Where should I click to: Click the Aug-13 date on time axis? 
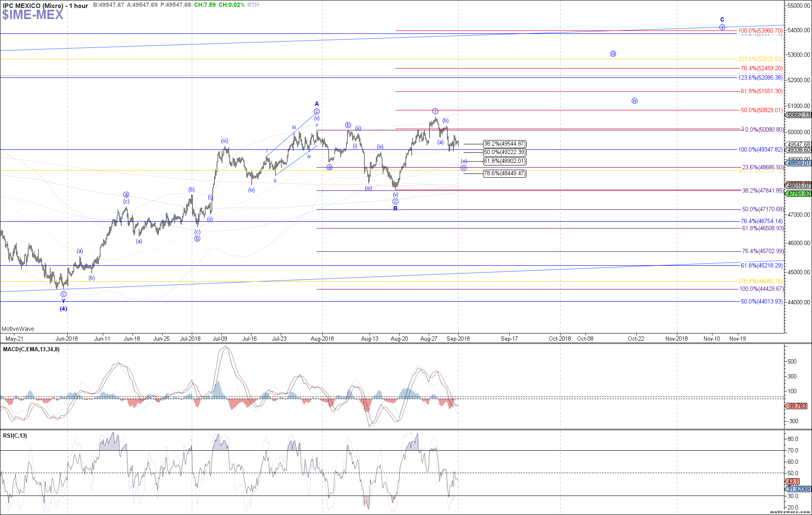pyautogui.click(x=370, y=339)
